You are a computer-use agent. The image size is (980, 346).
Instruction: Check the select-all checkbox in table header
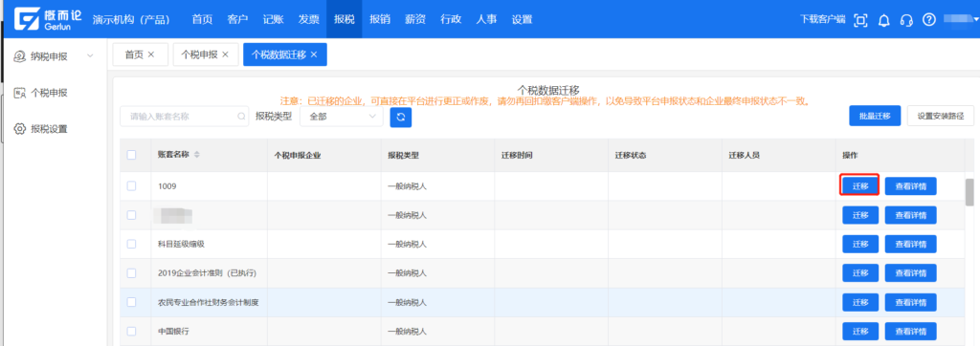[131, 155]
